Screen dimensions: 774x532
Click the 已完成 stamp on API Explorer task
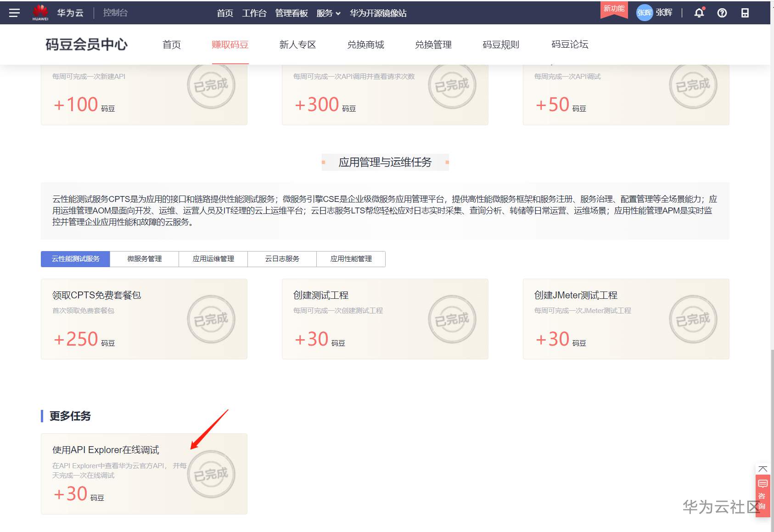click(x=211, y=474)
